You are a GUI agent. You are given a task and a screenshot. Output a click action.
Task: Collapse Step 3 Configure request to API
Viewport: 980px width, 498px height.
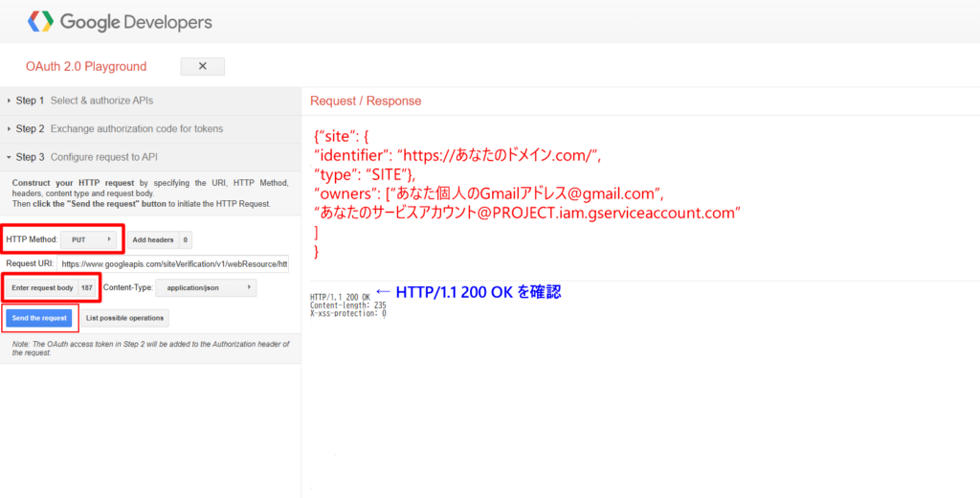[150, 157]
